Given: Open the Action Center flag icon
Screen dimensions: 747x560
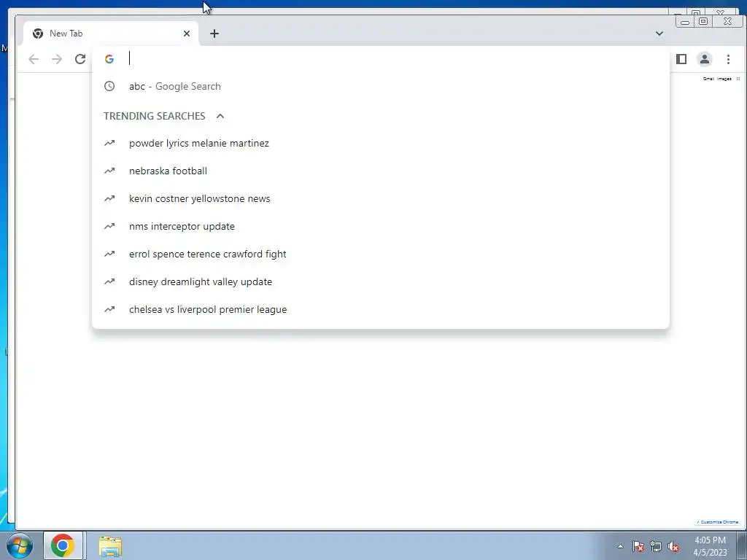Looking at the screenshot, I should point(638,546).
